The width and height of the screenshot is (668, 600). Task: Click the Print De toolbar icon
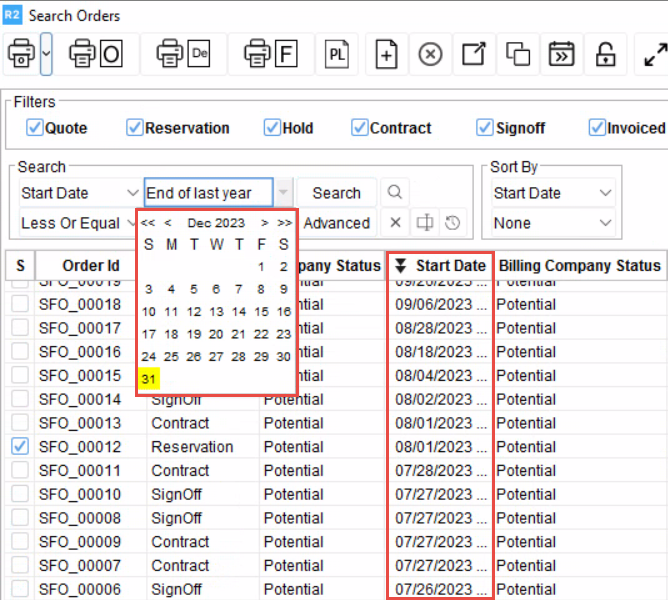(x=184, y=54)
